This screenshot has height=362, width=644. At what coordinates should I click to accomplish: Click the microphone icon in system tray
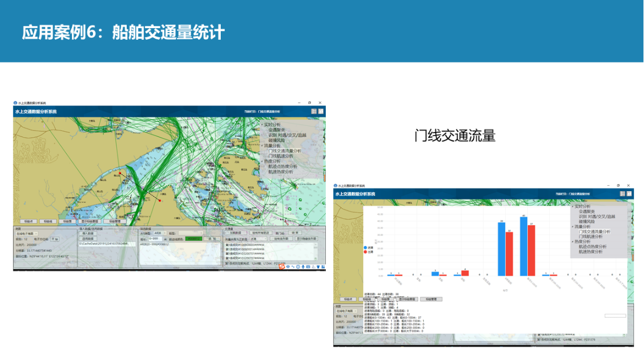pyautogui.click(x=303, y=267)
